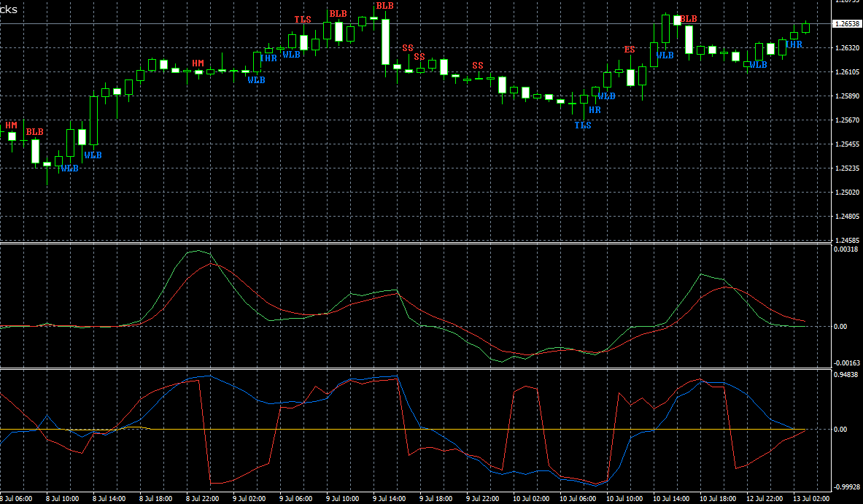Click the 9 Jul 14:00 time label
Viewport: 863px width, 504px height.
[387, 499]
